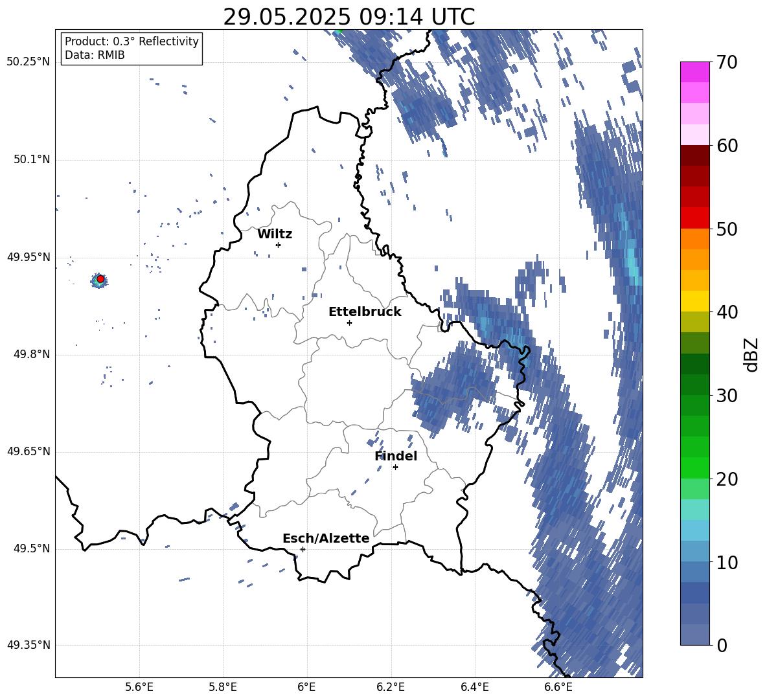
Task: Click the 50.25°N latitude tick label
Action: coord(29,62)
